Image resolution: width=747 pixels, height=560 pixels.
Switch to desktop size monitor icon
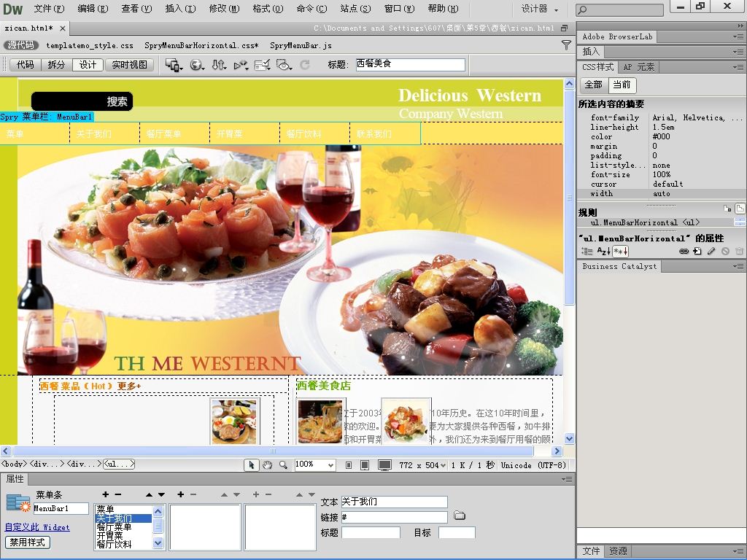[x=384, y=465]
